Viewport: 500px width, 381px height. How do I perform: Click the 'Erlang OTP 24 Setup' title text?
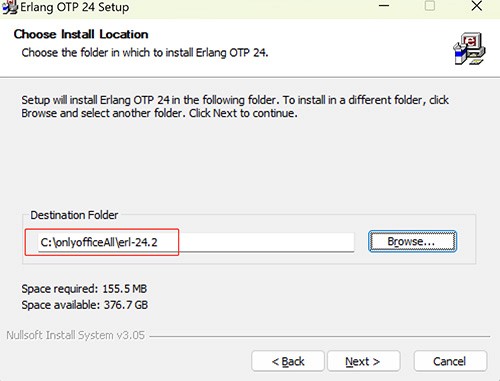(75, 7)
